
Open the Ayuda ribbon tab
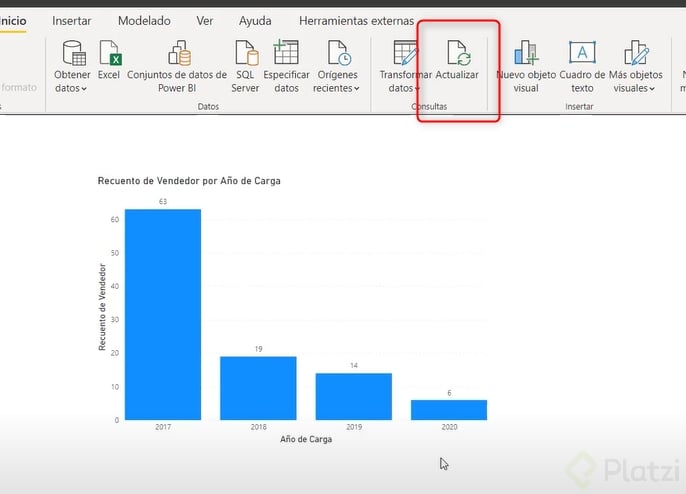coord(255,21)
